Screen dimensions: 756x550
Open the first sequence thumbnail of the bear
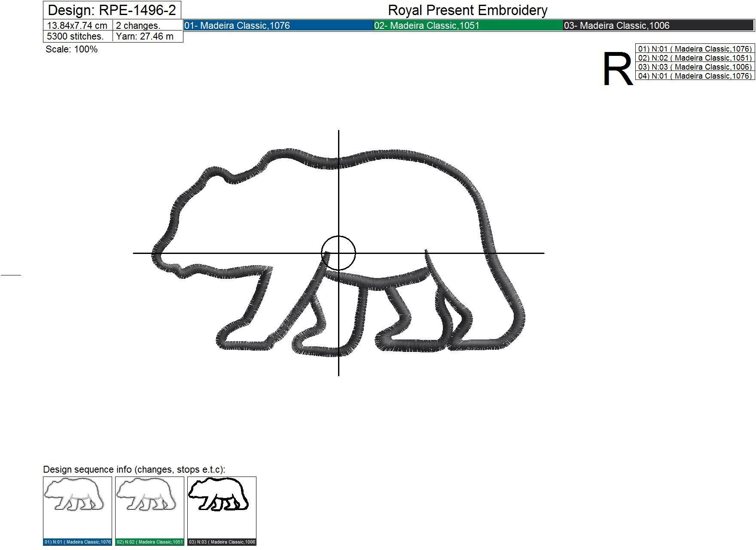pos(77,507)
